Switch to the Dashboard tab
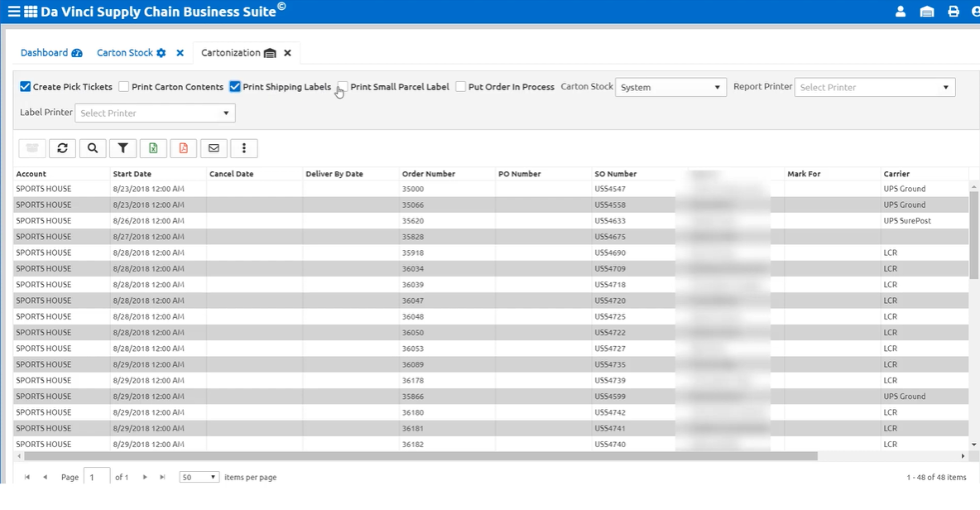Screen dimensions: 980x510 [x=45, y=53]
